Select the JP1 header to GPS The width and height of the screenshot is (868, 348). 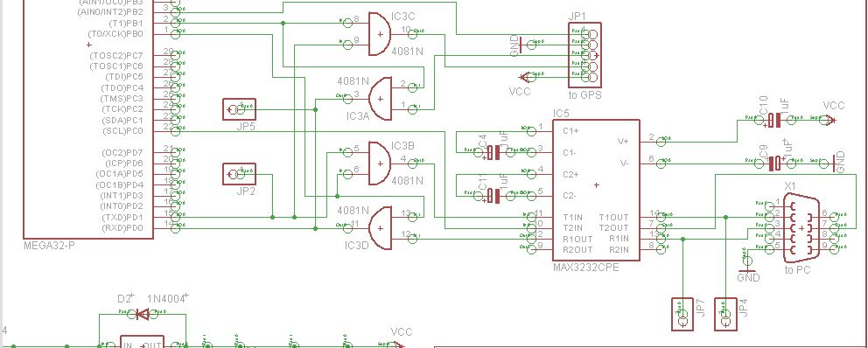pos(584,55)
